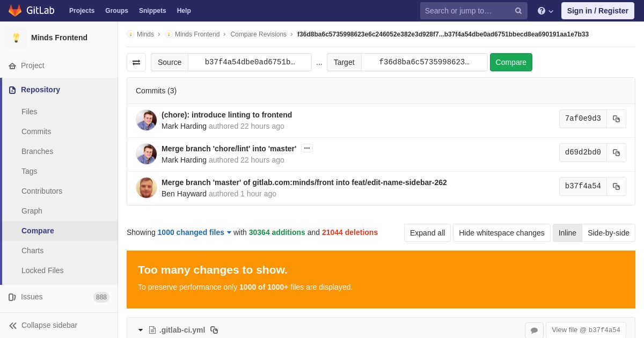This screenshot has height=338, width=644.
Task: Switch diff view to Side-by-side
Action: tap(609, 233)
